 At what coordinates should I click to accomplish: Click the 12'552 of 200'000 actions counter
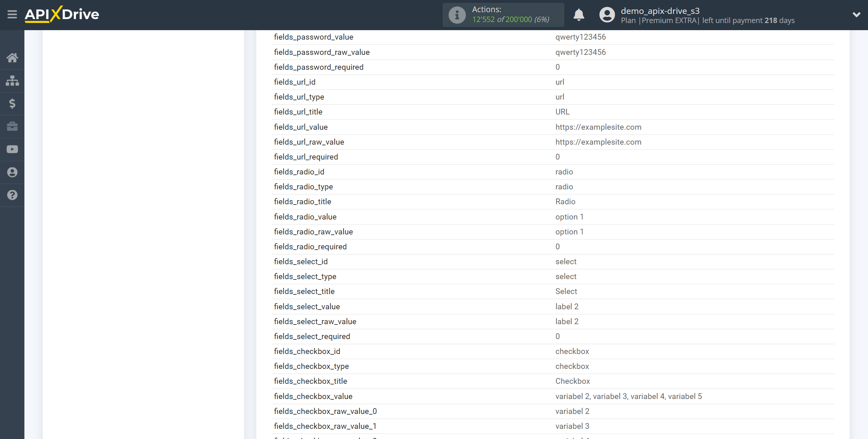pos(511,20)
